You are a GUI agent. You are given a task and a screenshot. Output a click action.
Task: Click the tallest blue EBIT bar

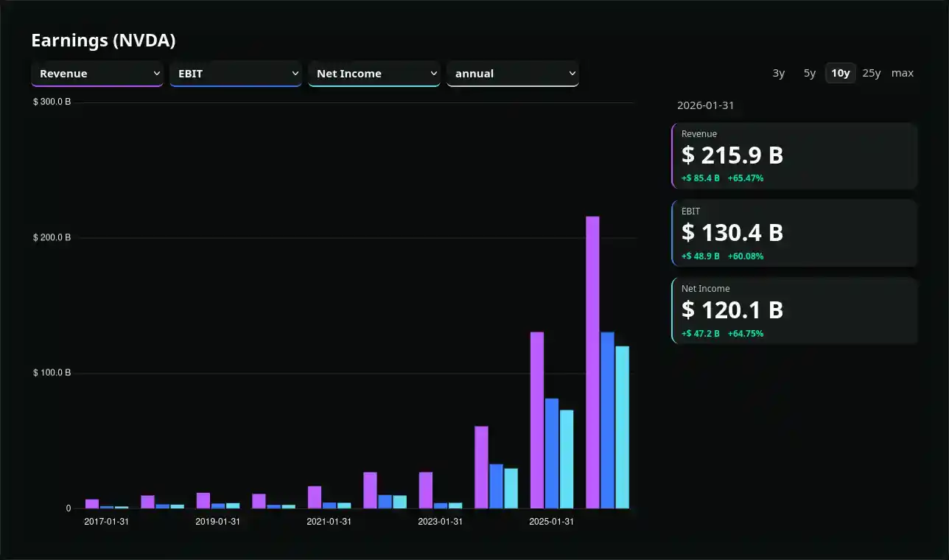tap(607, 420)
